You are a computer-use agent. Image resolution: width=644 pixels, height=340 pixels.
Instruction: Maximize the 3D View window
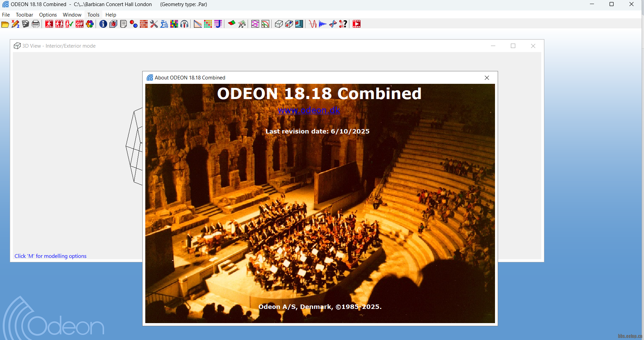click(513, 46)
